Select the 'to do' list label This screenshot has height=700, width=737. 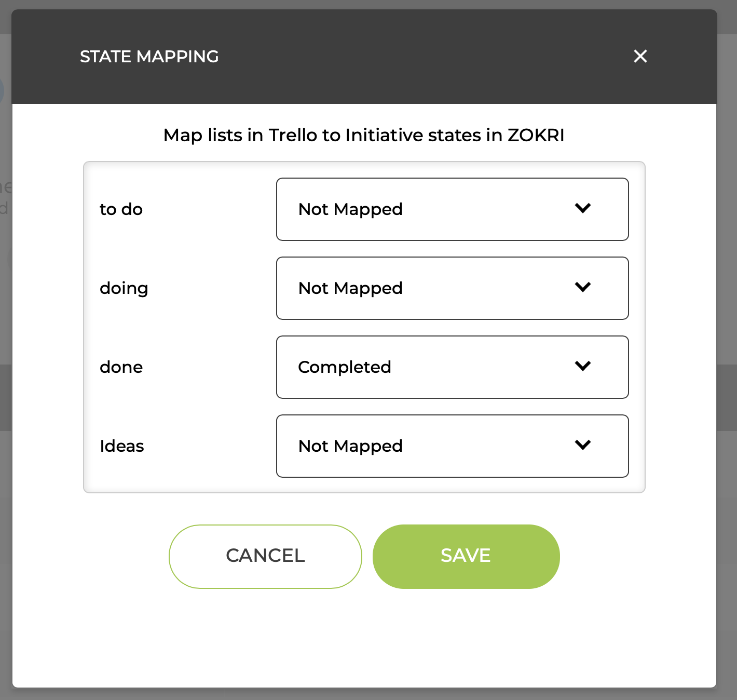pyautogui.click(x=121, y=209)
